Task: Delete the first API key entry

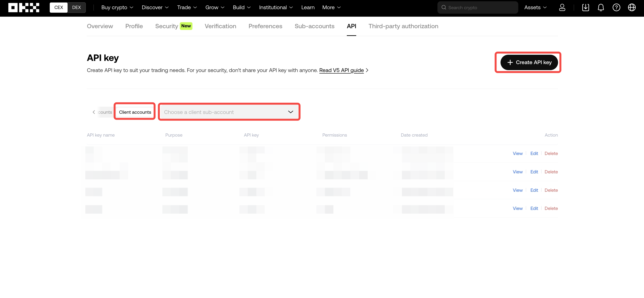Action: [x=551, y=153]
